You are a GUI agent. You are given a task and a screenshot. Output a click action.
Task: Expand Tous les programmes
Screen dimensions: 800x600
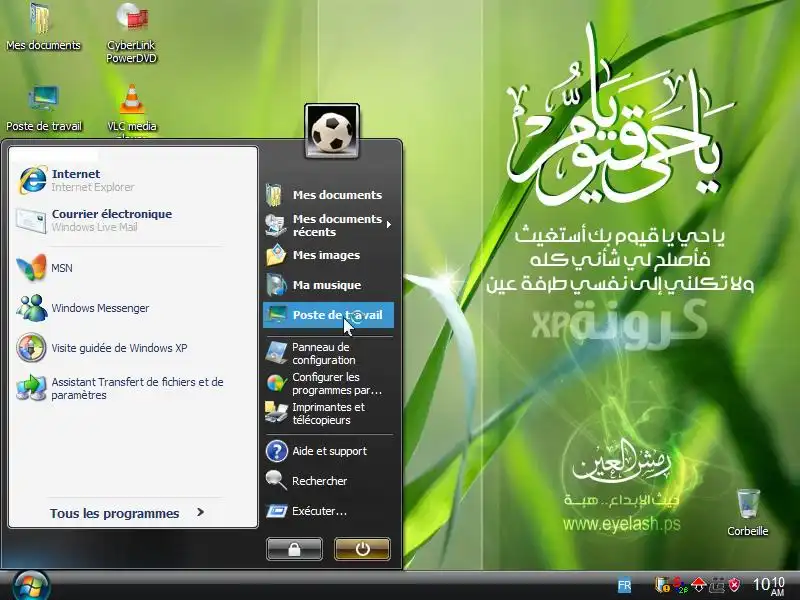(x=127, y=513)
